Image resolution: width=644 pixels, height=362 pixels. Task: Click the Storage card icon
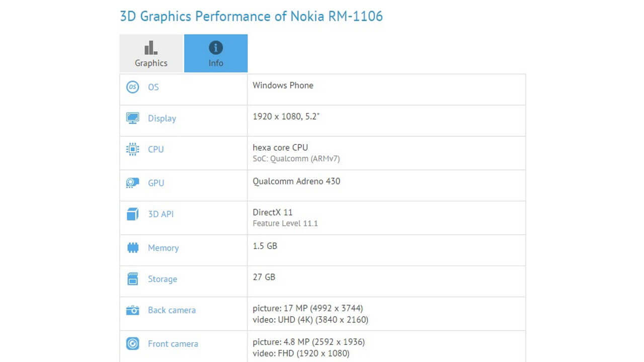click(132, 279)
